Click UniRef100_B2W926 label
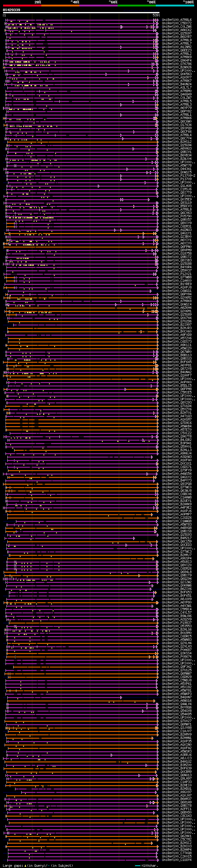The image size is (197, 868). click(x=177, y=67)
